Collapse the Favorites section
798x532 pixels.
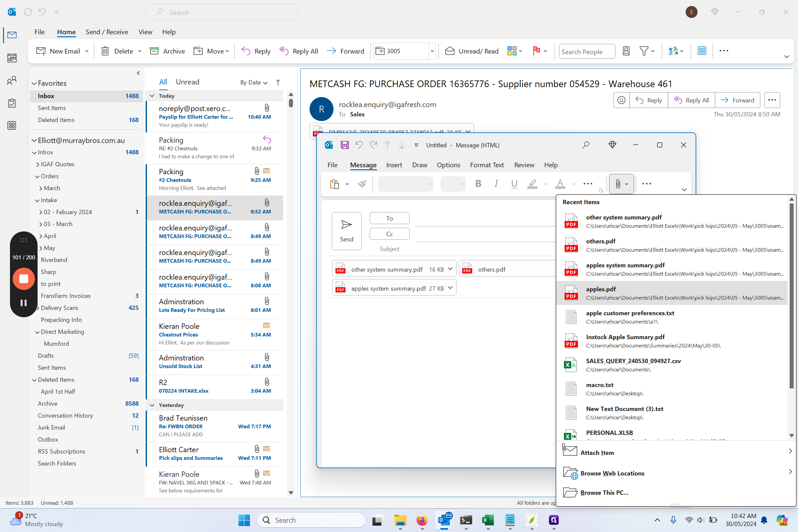34,83
